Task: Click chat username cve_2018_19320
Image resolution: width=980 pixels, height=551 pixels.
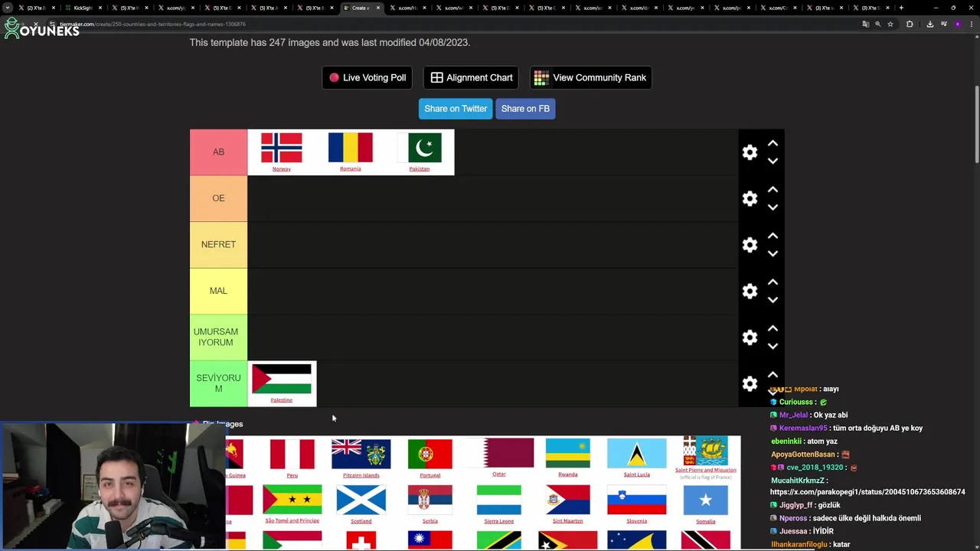Action: click(x=815, y=468)
